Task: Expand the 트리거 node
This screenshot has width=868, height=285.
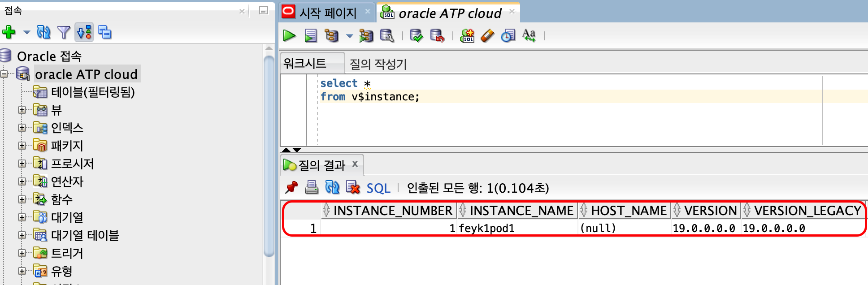Action: coord(22,253)
